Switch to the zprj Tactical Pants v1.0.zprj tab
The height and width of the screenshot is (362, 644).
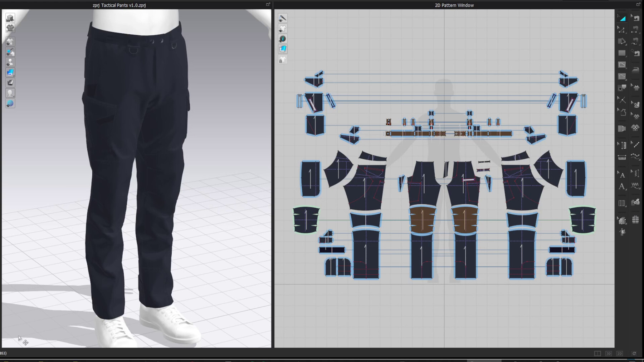click(119, 5)
